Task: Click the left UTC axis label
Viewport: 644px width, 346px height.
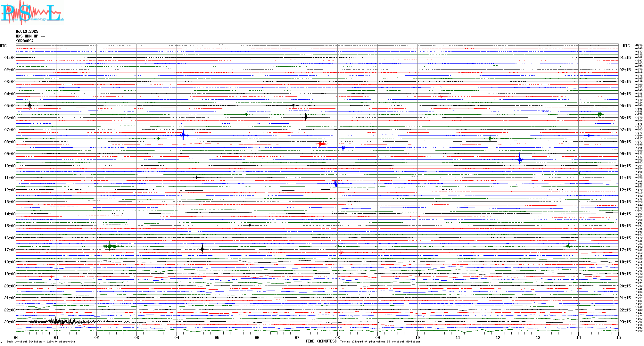Action: (x=3, y=46)
